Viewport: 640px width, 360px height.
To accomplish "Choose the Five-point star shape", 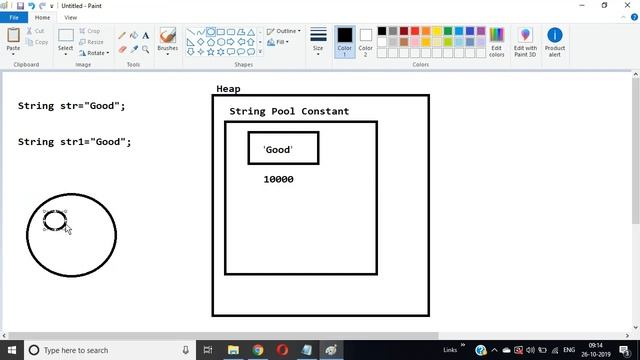I will pos(211,52).
